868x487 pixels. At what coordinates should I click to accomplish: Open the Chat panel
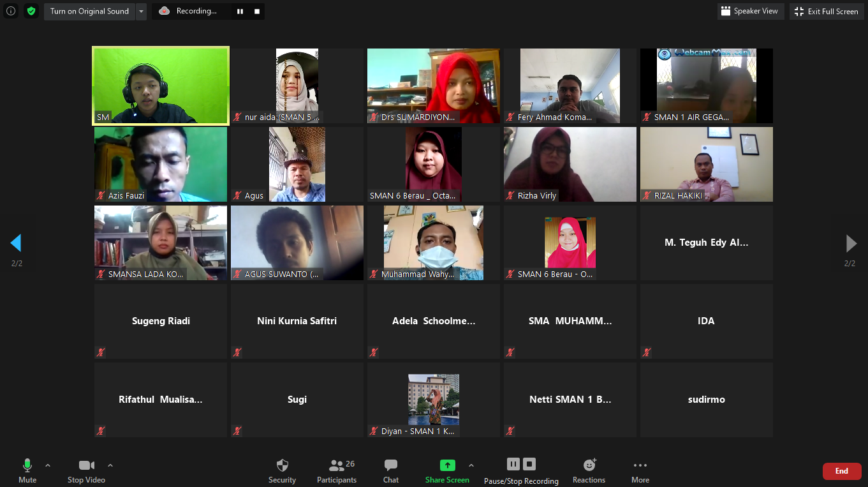point(391,465)
